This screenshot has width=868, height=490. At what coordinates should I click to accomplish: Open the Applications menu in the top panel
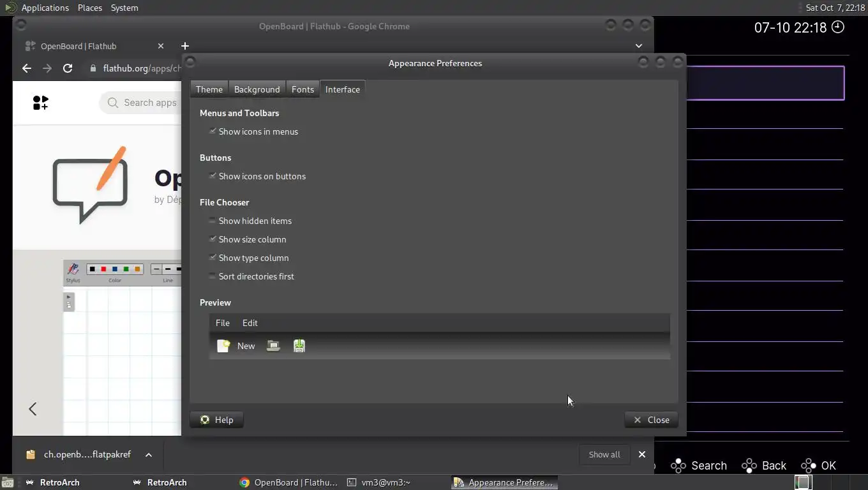point(45,8)
